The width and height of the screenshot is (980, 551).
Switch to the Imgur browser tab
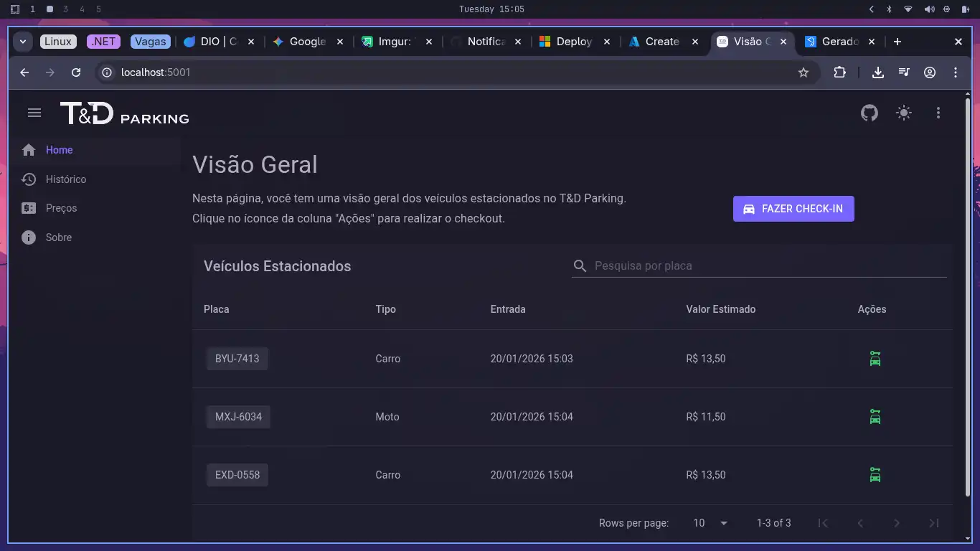tap(393, 42)
